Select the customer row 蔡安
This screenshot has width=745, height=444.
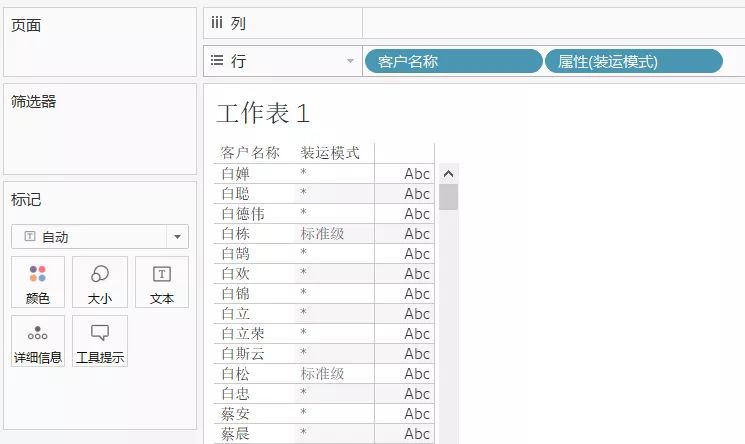click(236, 414)
